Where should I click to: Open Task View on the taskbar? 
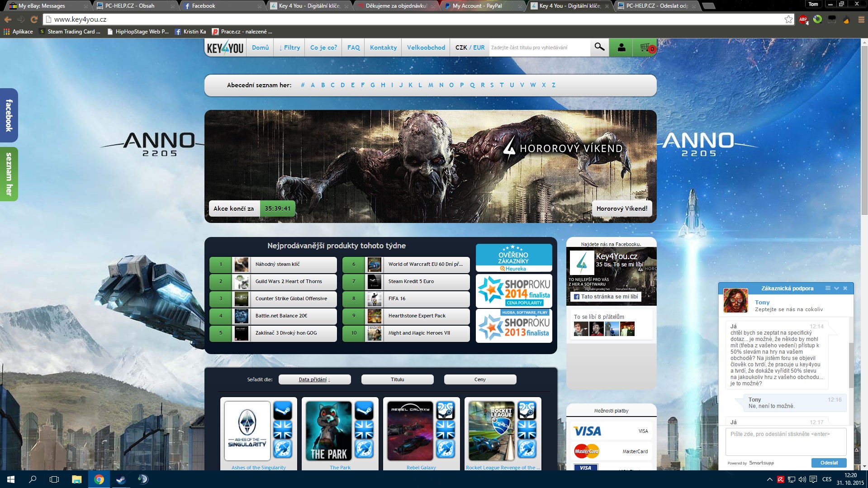coord(54,479)
